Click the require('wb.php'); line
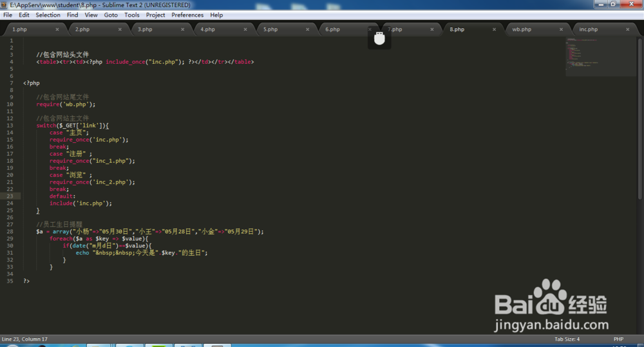Screen dimensions: 644x347 (66, 104)
